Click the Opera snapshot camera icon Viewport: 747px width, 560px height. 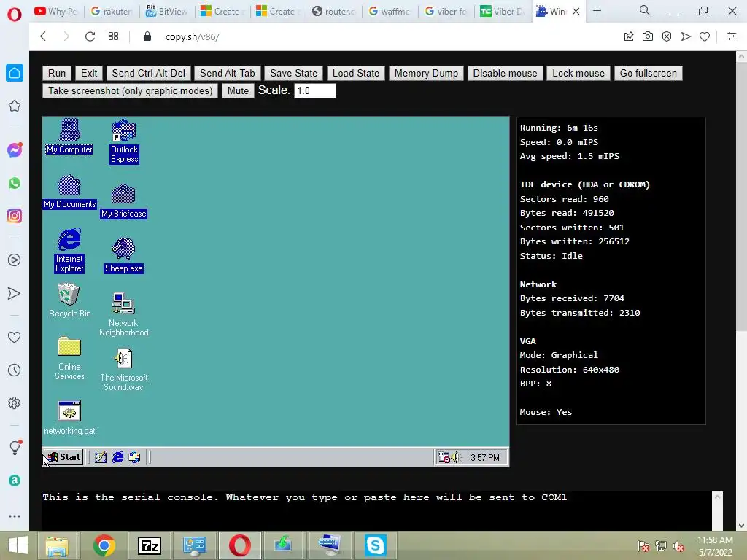648,36
